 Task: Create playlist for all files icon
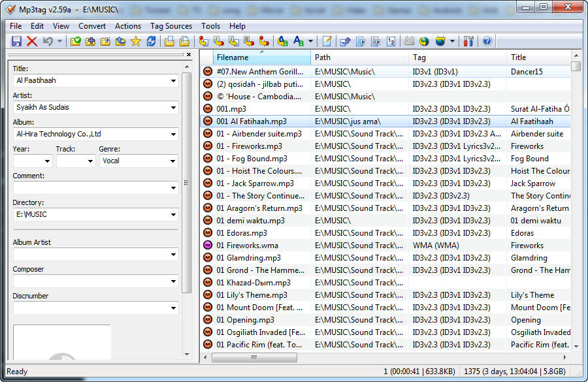[169, 41]
